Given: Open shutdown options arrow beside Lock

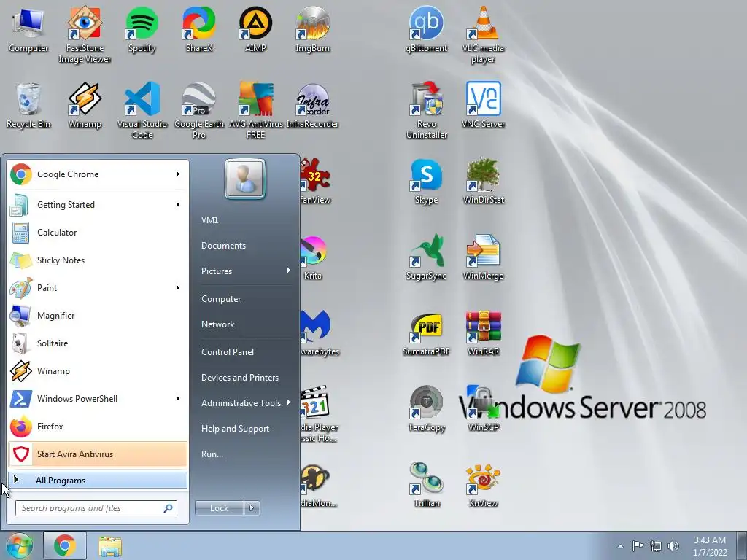Looking at the screenshot, I should pos(252,508).
